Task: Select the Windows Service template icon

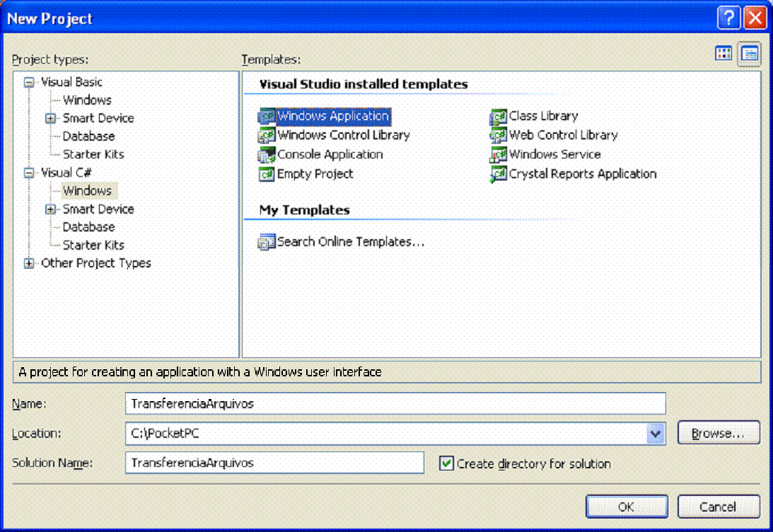Action: pos(499,155)
